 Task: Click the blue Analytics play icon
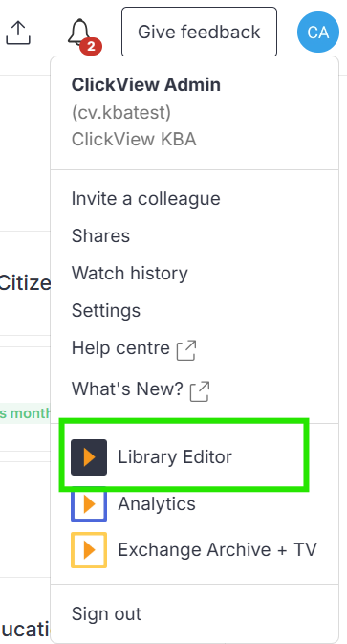89,504
